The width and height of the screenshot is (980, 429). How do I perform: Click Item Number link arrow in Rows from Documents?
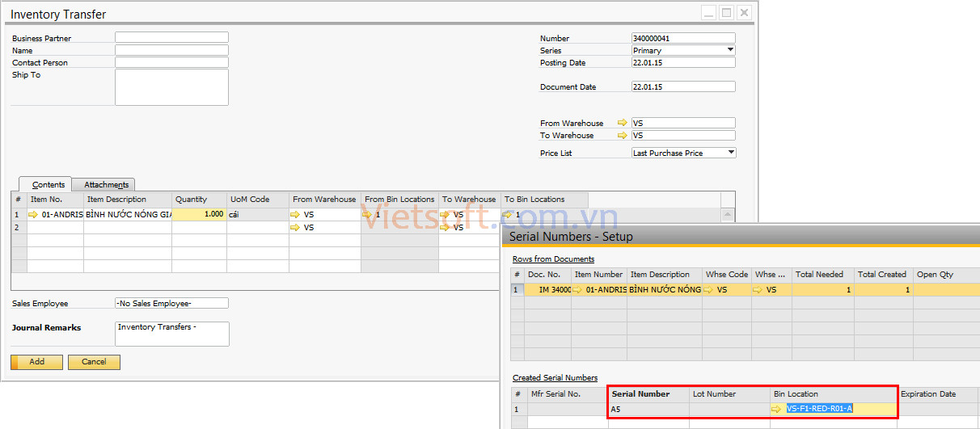click(x=577, y=289)
